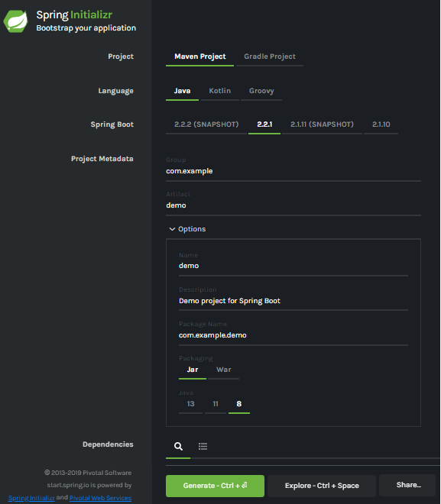Select the dependencies search magnifier icon
Image resolution: width=441 pixels, height=504 pixels.
click(178, 446)
